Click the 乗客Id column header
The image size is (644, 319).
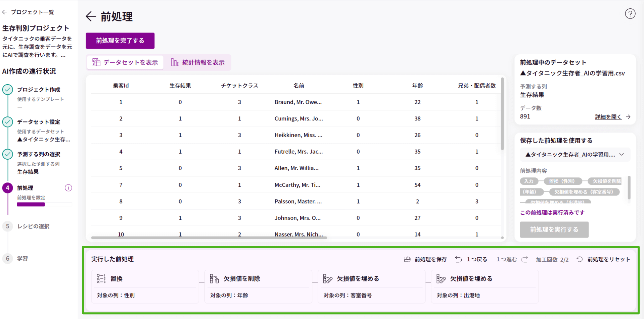(x=121, y=86)
